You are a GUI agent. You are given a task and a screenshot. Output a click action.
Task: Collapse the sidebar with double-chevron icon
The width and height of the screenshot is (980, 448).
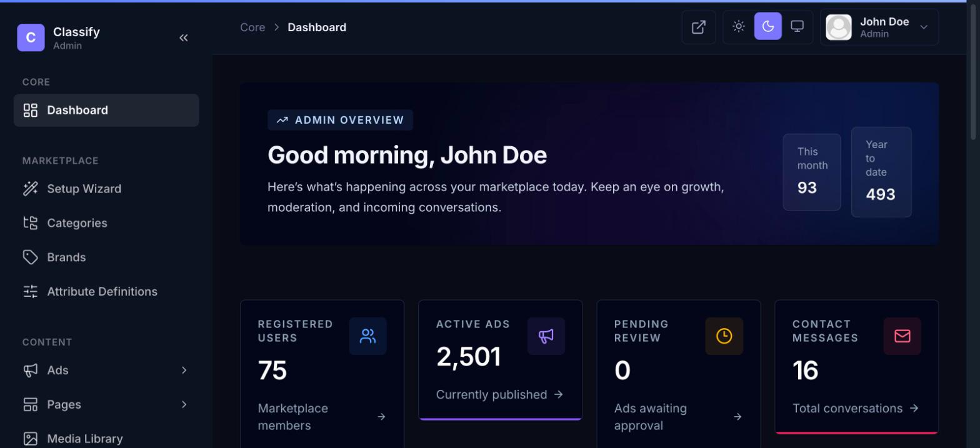click(184, 37)
